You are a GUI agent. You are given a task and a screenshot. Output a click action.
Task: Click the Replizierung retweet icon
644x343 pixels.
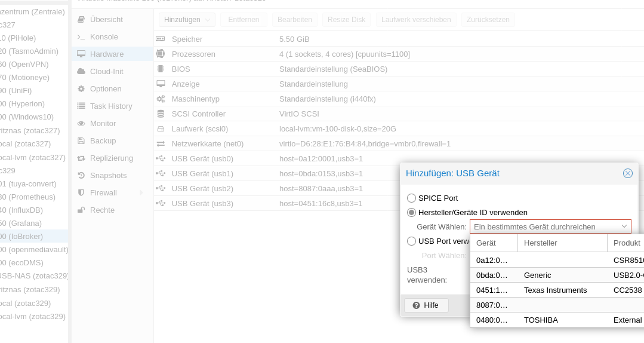click(x=81, y=158)
